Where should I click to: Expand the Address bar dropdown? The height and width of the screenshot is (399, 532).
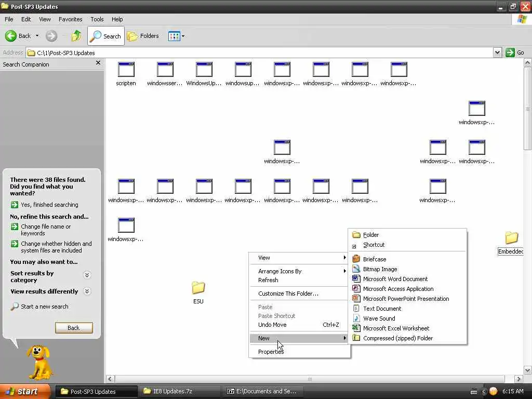pos(497,52)
